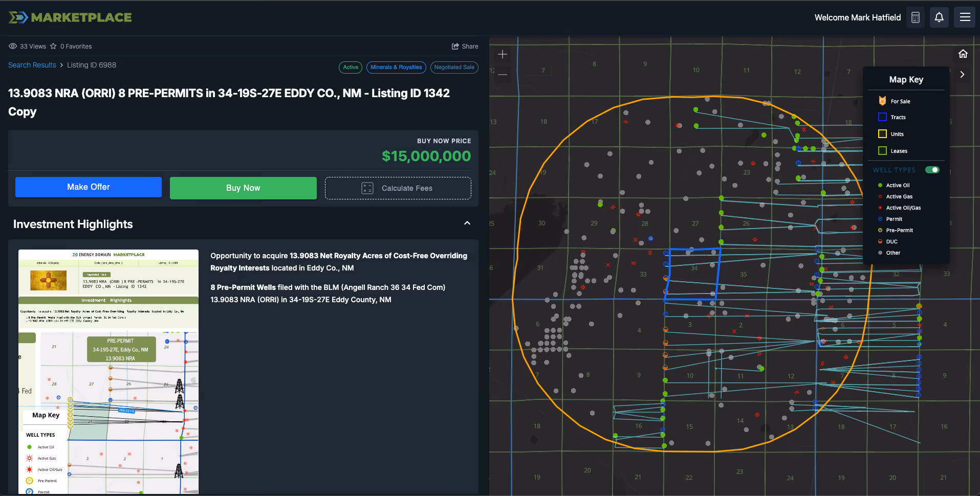Click the blue Tracts legend square
The image size is (980, 496).
click(882, 117)
